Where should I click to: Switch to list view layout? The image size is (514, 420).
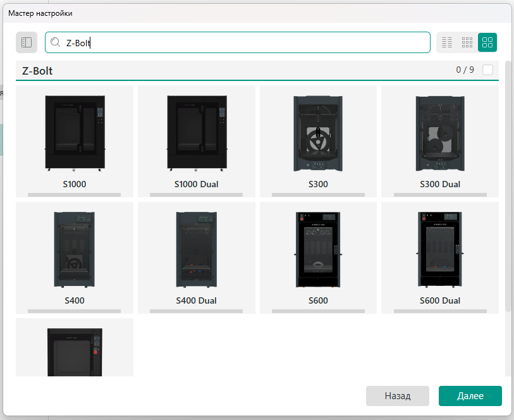coord(447,42)
